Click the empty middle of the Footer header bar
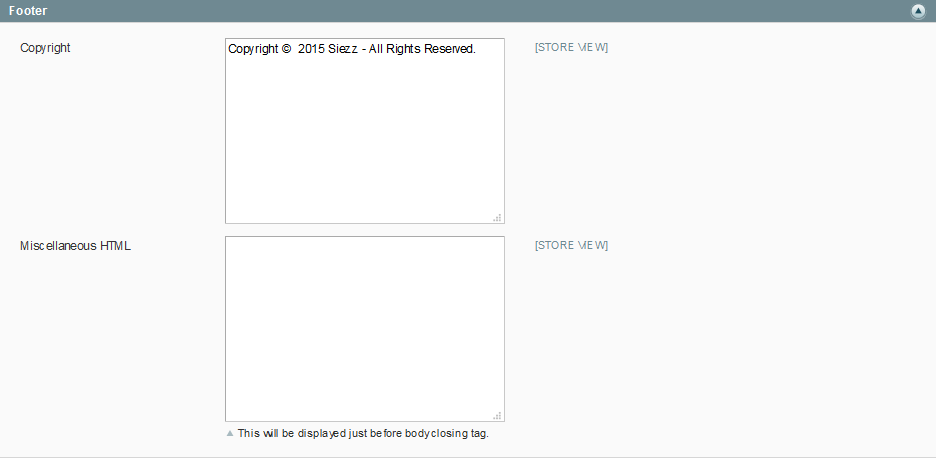 pos(468,11)
